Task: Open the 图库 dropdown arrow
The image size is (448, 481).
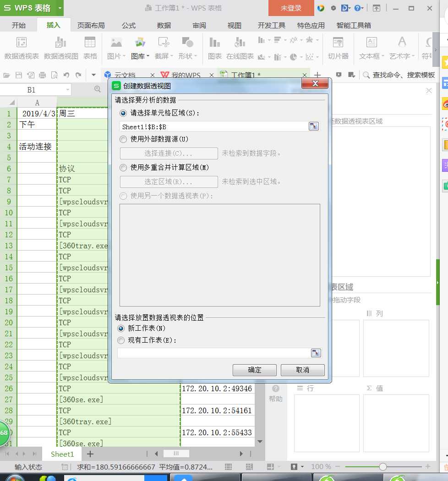Action: [x=148, y=56]
